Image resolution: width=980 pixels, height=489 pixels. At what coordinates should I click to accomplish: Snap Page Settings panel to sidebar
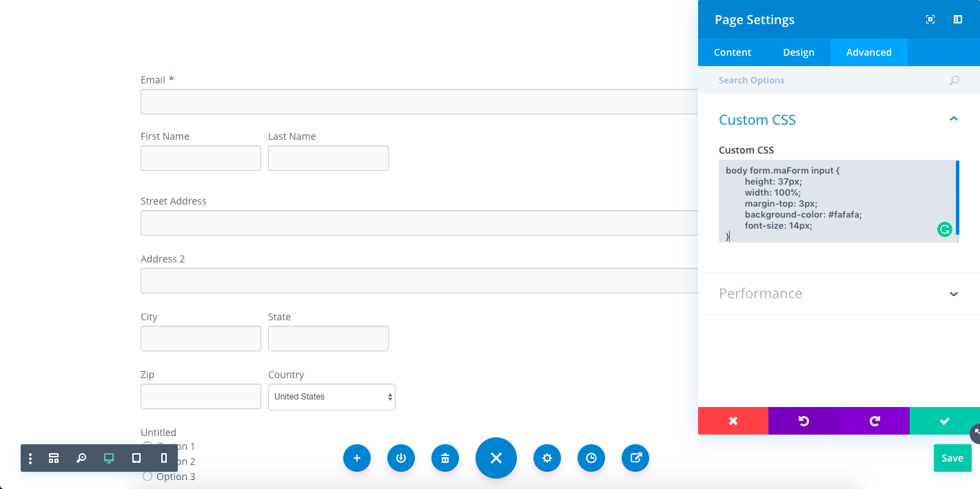pos(958,19)
